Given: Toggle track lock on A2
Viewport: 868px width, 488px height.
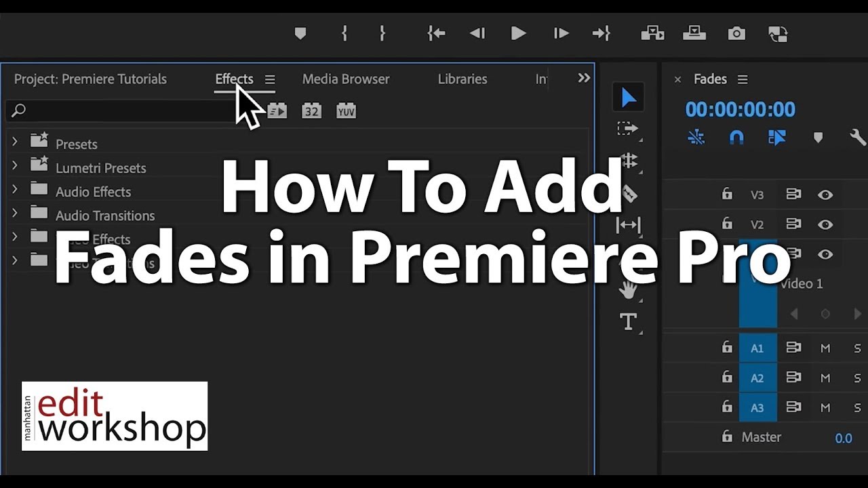Looking at the screenshot, I should click(x=727, y=377).
